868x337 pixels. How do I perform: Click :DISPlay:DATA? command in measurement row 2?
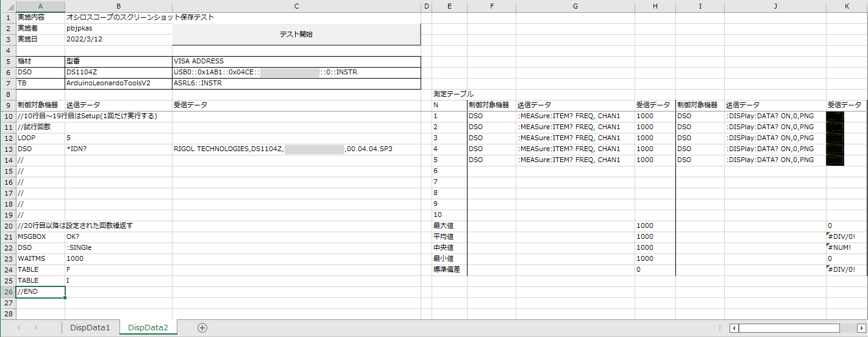tap(775, 127)
